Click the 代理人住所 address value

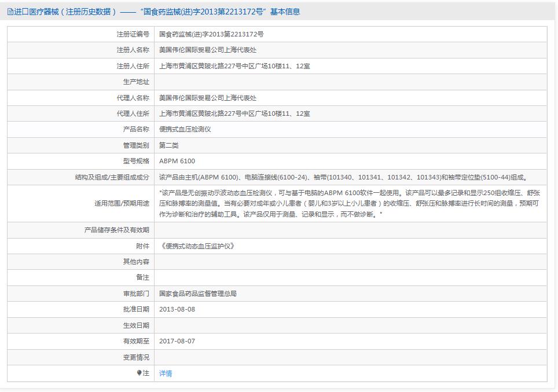[x=234, y=113]
